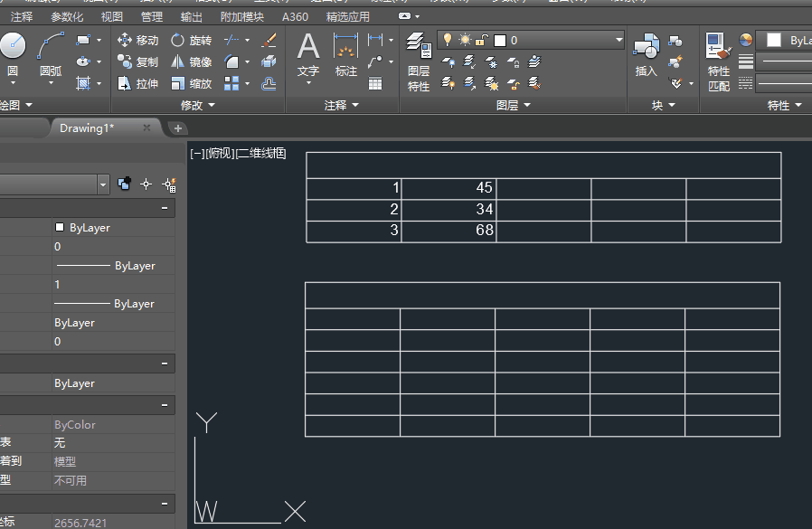
Task: Click the table cell containing 45
Action: click(x=448, y=188)
